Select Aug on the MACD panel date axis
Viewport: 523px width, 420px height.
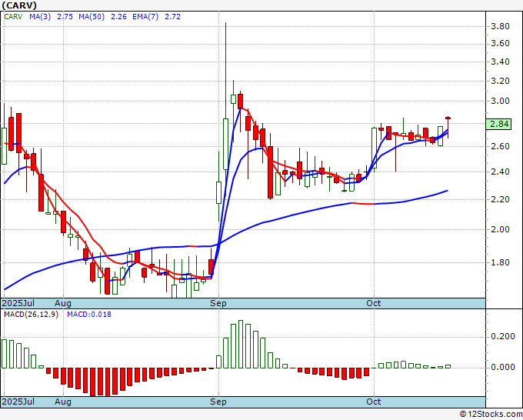(x=63, y=402)
